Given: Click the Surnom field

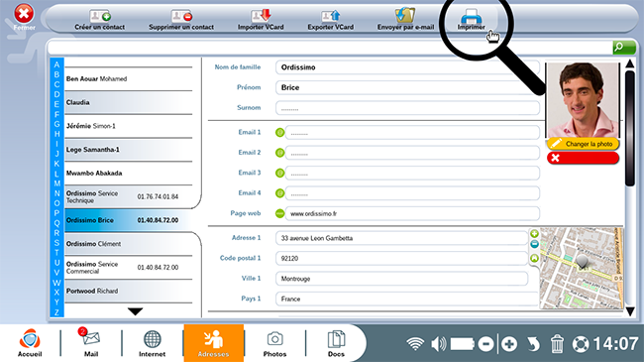Looking at the screenshot, I should [407, 108].
